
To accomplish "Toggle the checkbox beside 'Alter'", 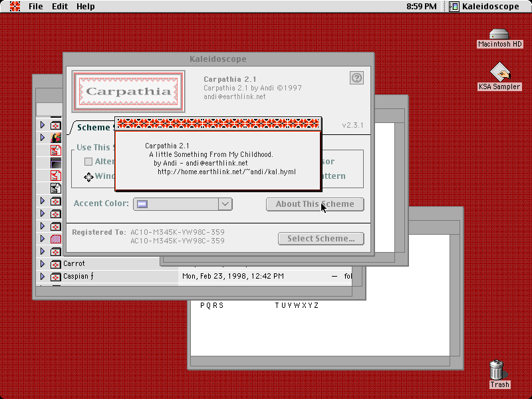I will click(x=88, y=162).
